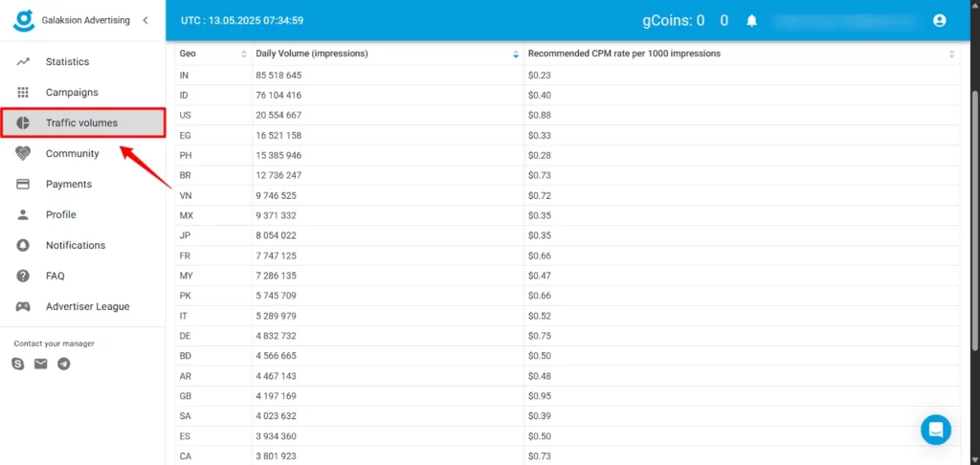Viewport: 980px width, 465px height.
Task: Click the Community heart icon
Action: coord(24,154)
